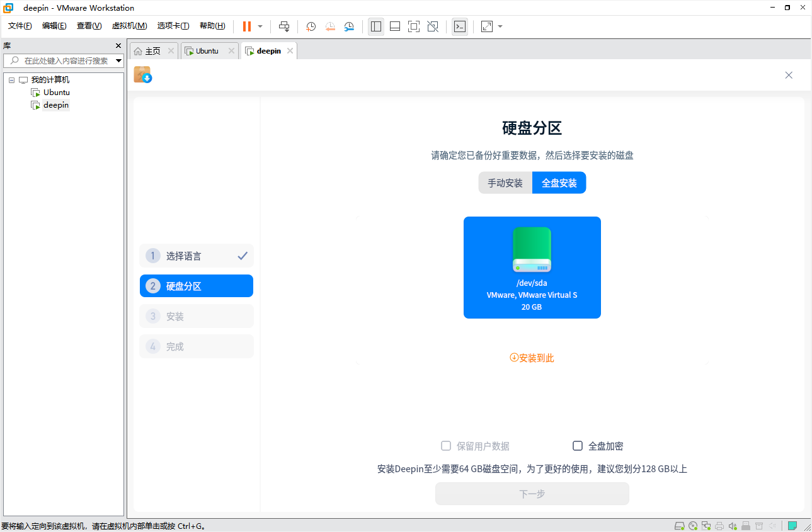Choose the 全盘安装 mode
Image resolution: width=812 pixels, height=532 pixels.
point(559,183)
